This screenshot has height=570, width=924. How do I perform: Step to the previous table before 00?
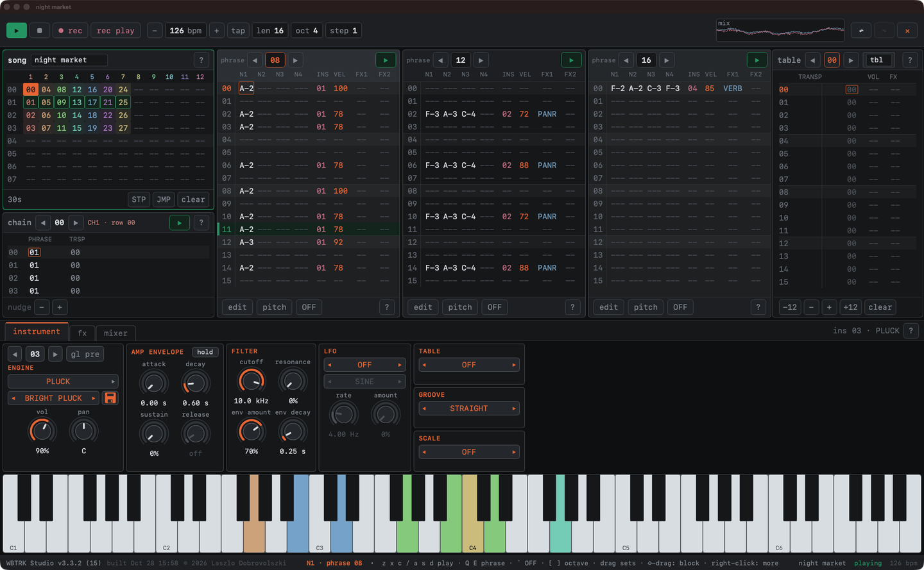click(813, 60)
